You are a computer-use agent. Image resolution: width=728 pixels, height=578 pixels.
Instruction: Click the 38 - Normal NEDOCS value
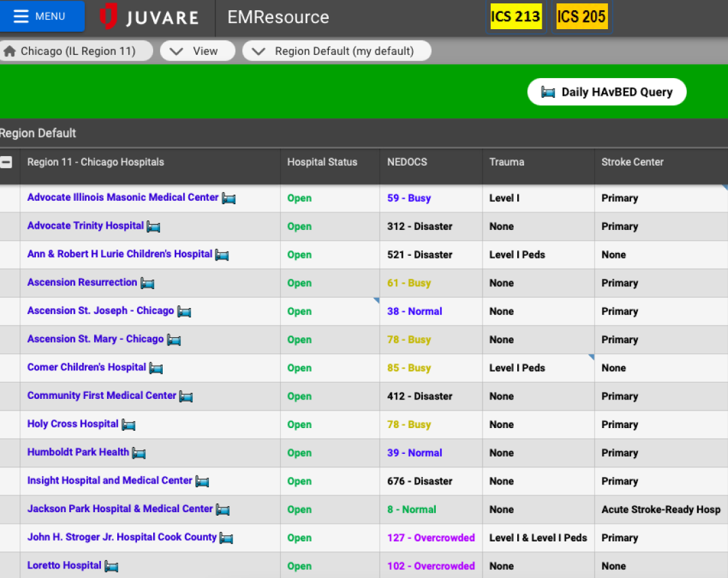[415, 312]
